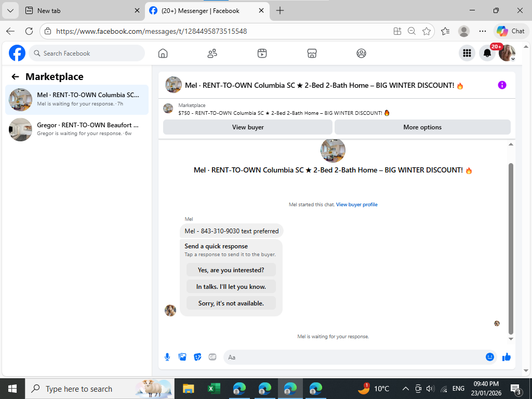The height and width of the screenshot is (399, 532).
Task: Click taskbar Type here to search box
Action: [100, 389]
